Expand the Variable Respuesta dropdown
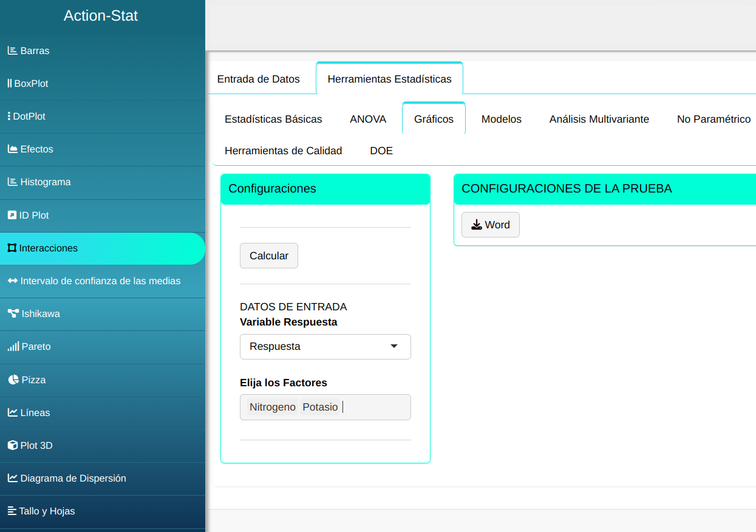Screen dimensions: 756x532 325,347
